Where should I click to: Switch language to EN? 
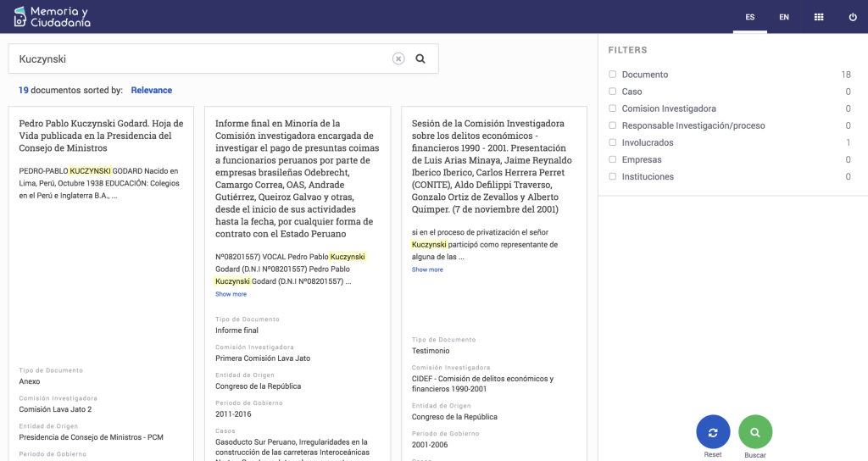(784, 17)
